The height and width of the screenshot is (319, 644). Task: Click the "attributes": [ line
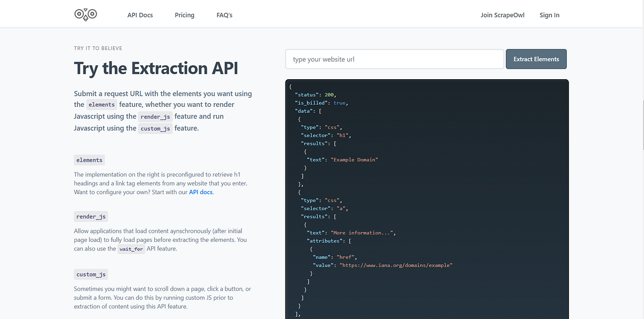(x=328, y=241)
